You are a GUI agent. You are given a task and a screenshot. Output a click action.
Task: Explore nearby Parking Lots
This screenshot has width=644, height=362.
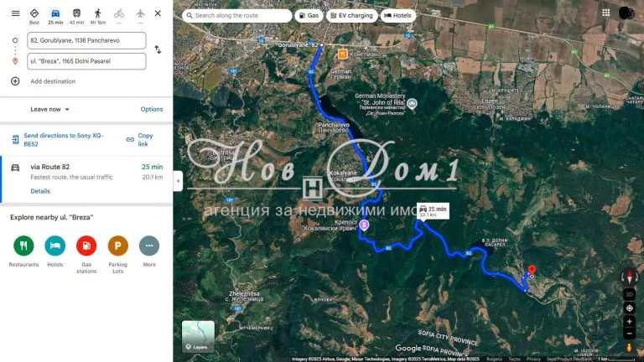[x=118, y=246]
